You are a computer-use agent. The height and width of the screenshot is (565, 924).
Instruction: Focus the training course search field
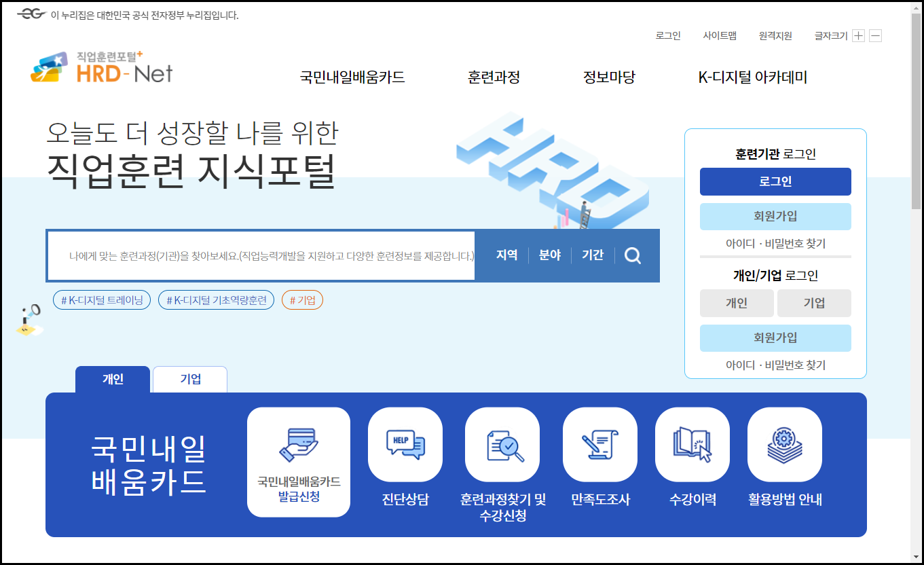coord(261,256)
